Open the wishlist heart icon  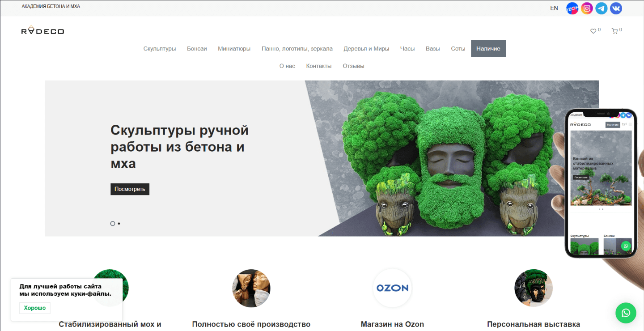[x=593, y=31]
